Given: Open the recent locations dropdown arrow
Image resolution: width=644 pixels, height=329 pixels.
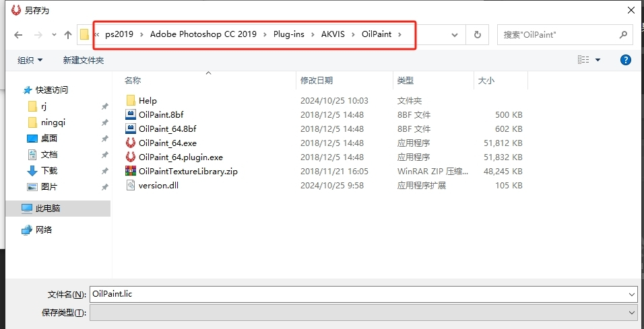Looking at the screenshot, I should point(54,35).
